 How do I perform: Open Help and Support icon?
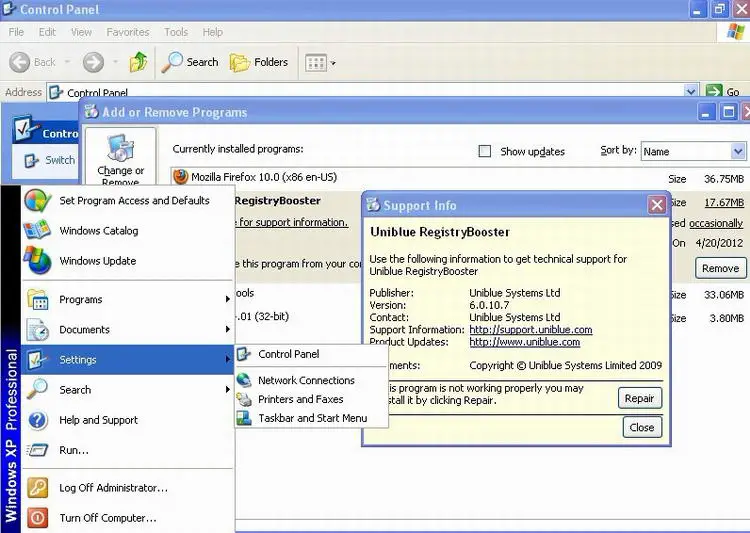(37, 420)
